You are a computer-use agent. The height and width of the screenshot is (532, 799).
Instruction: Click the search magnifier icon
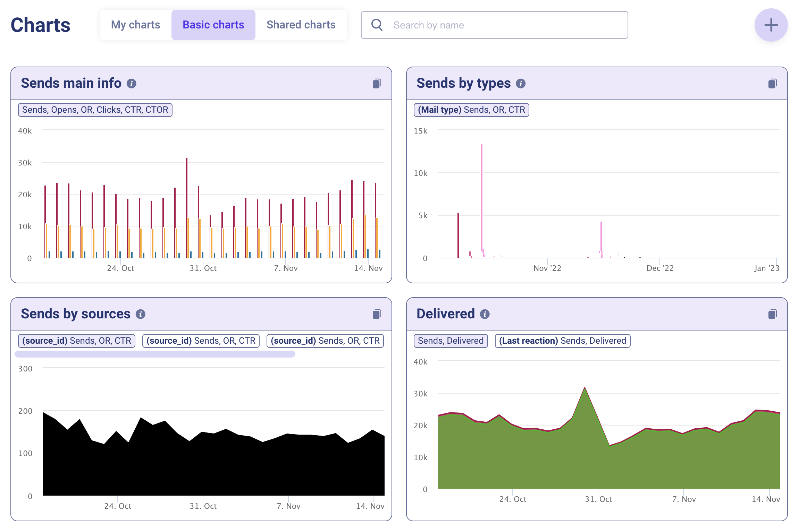coord(377,25)
